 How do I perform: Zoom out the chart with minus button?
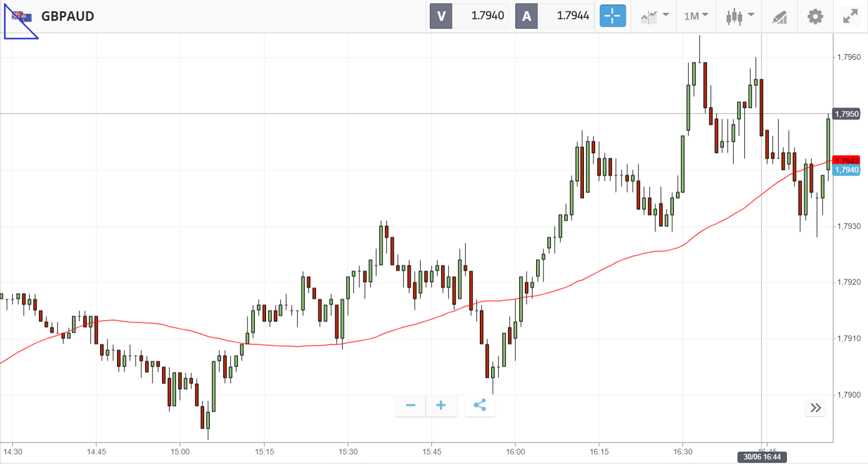click(411, 405)
